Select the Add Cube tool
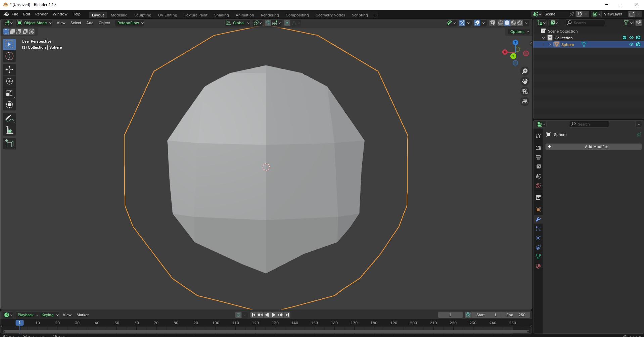This screenshot has height=337, width=644. [x=9, y=144]
